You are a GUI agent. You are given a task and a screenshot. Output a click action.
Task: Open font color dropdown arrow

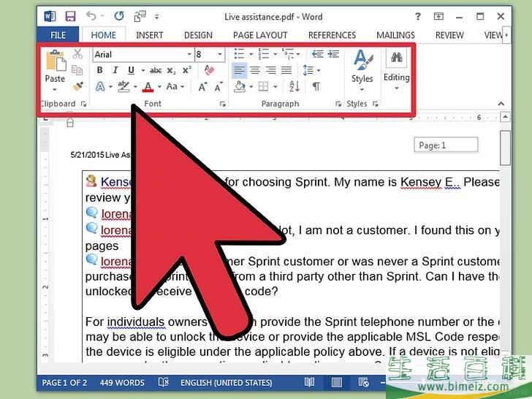[159, 87]
